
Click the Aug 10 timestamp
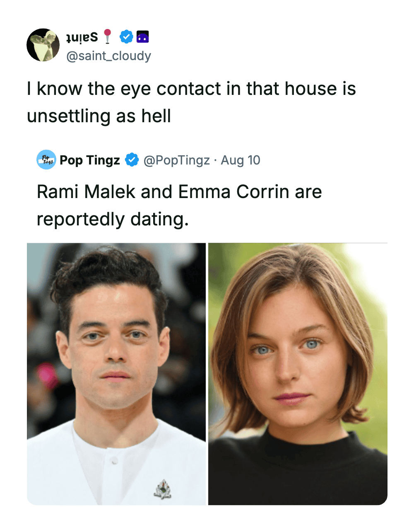click(241, 160)
